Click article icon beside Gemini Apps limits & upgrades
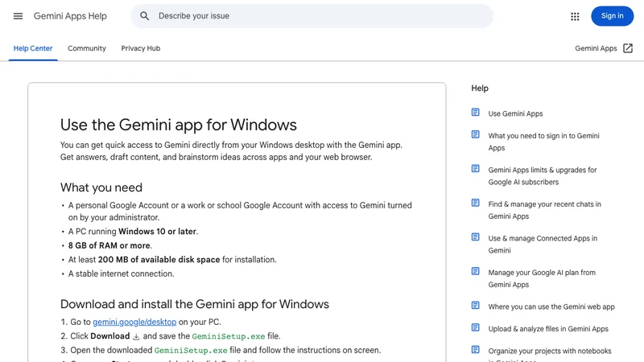 click(x=475, y=169)
